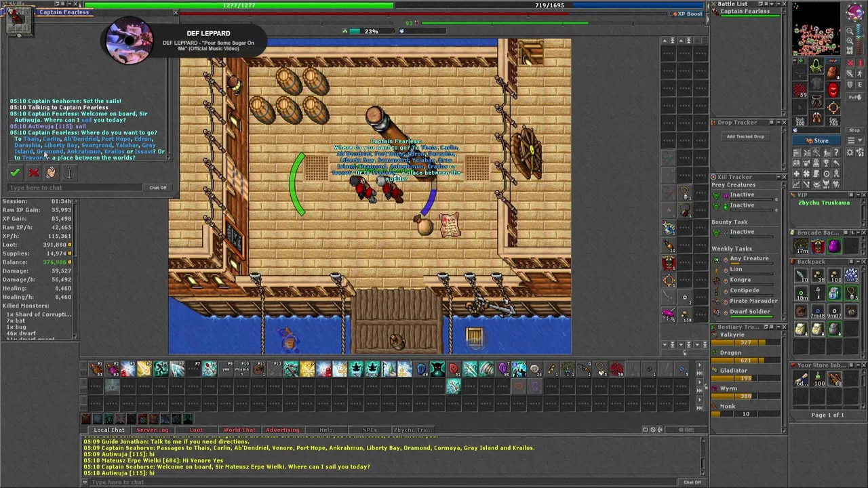Click the legs equipment slot
The image size is (868, 488).
pyautogui.click(x=816, y=100)
